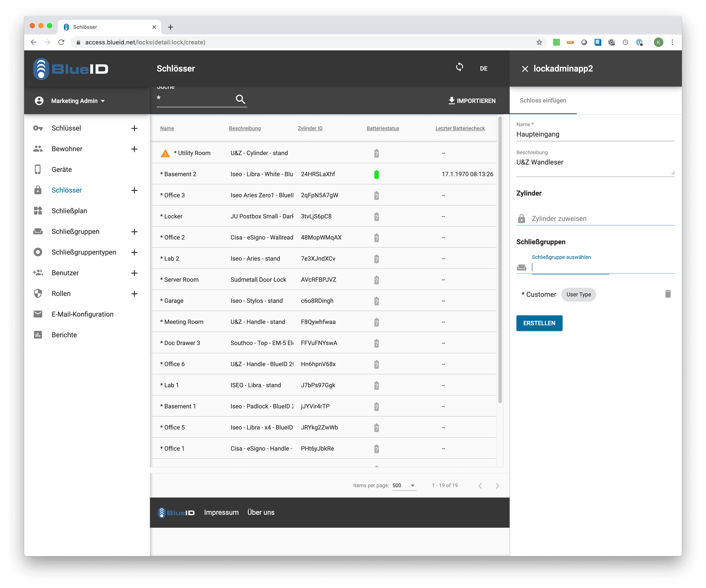This screenshot has width=706, height=588.
Task: Open the Über uns footer link
Action: 261,512
